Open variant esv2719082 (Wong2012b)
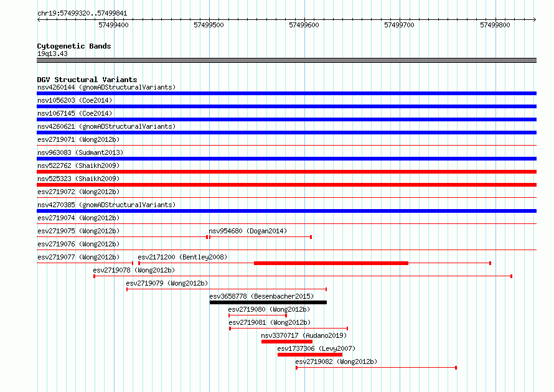The image size is (554, 392). (336, 362)
